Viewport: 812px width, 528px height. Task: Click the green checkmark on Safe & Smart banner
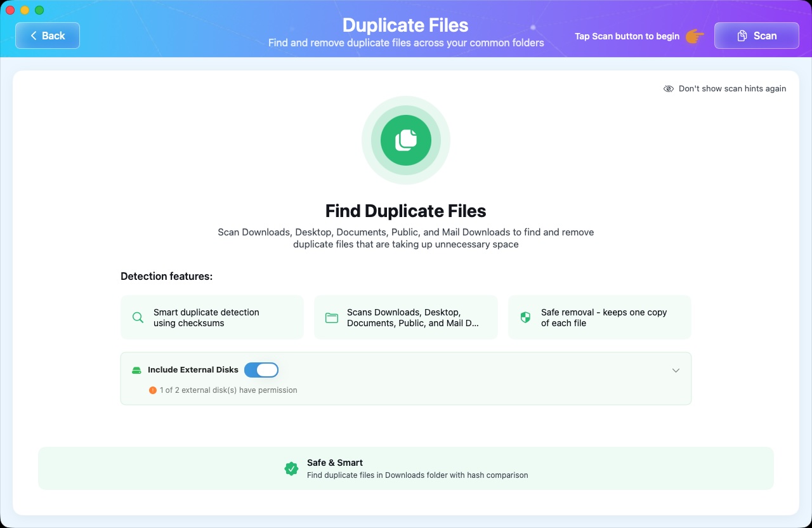point(291,468)
